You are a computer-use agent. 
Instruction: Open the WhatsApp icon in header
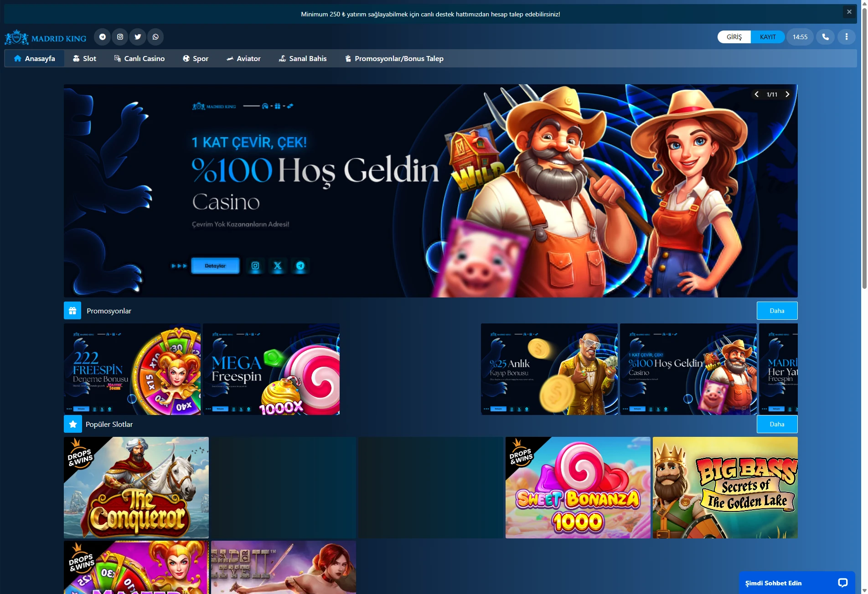click(155, 37)
